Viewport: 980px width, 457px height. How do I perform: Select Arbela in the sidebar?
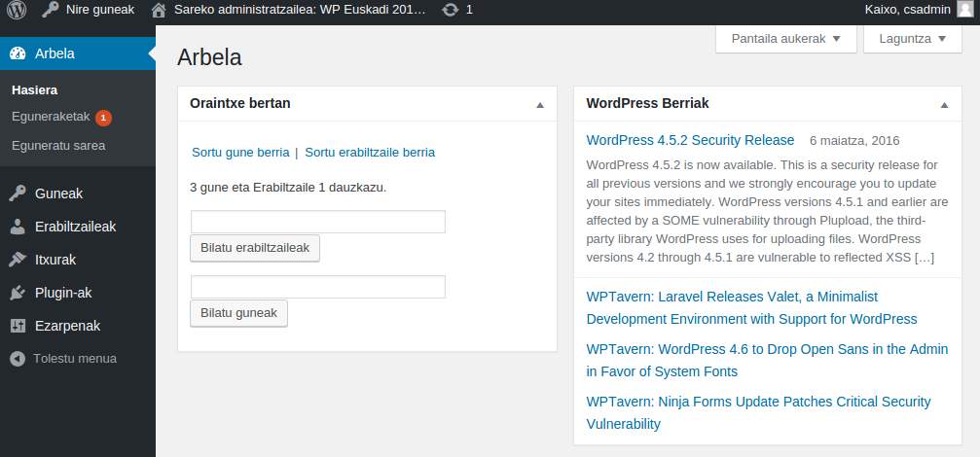click(x=78, y=53)
